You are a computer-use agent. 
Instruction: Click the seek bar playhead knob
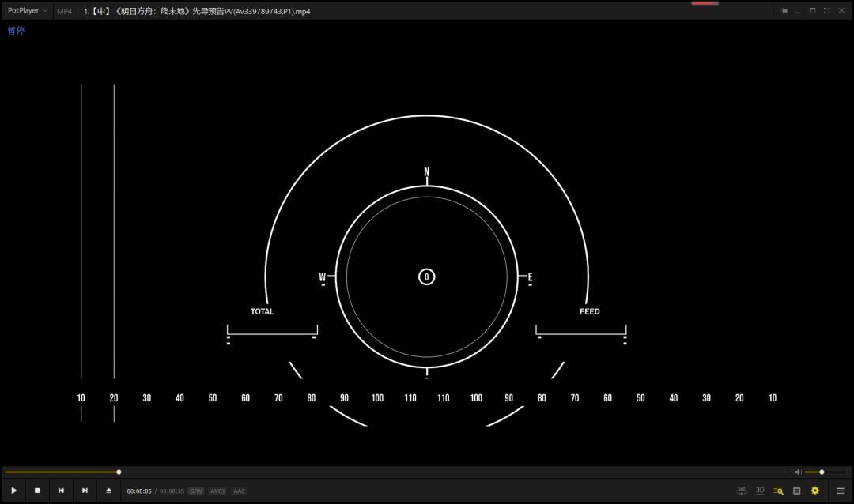click(x=119, y=472)
